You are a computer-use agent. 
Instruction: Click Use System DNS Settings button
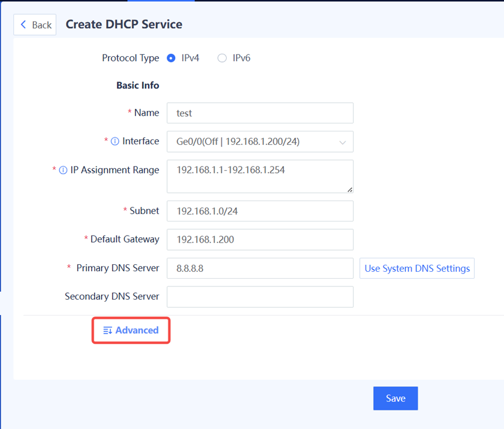click(417, 268)
